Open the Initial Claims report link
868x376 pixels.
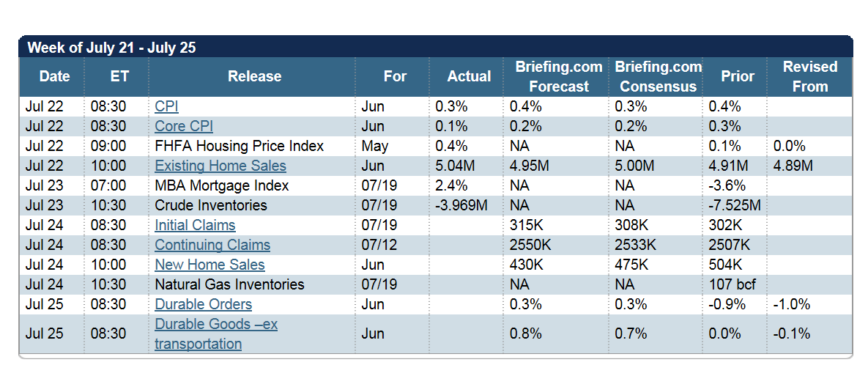pyautogui.click(x=195, y=225)
